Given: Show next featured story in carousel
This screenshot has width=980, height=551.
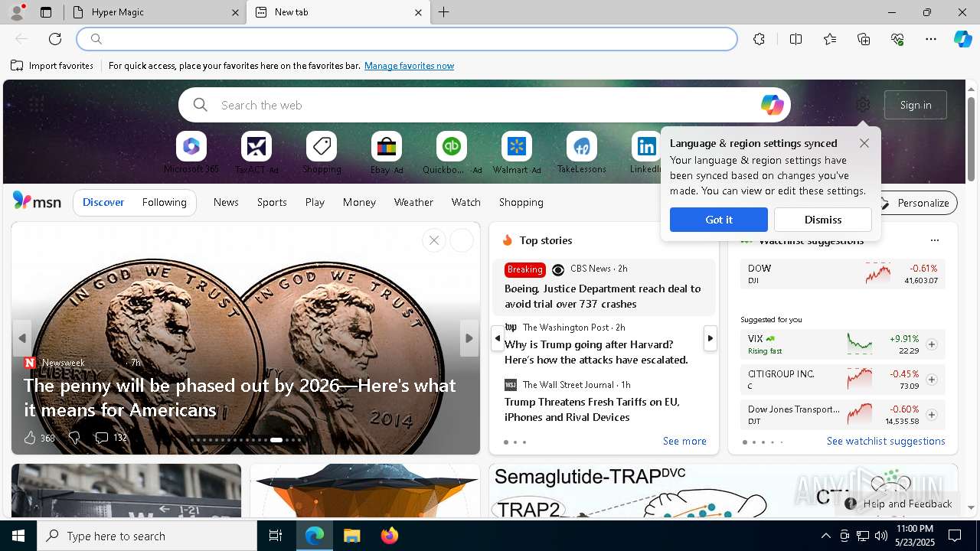Looking at the screenshot, I should [x=469, y=338].
